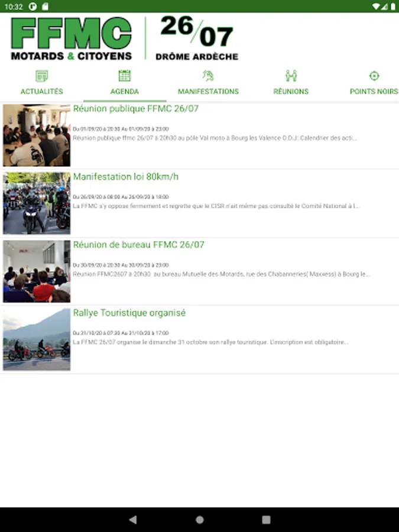The height and width of the screenshot is (532, 399).
Task: Click the date line of Rallye Touristique
Action: [121, 333]
